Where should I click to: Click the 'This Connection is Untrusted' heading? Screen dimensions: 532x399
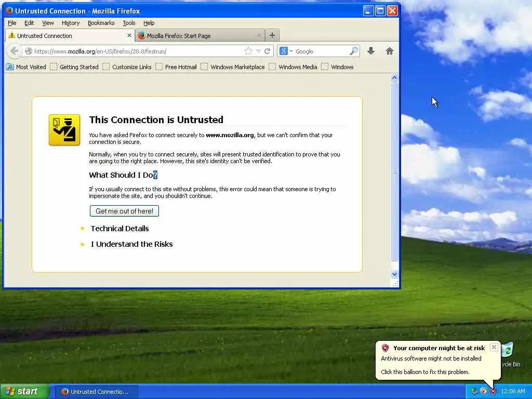point(156,120)
